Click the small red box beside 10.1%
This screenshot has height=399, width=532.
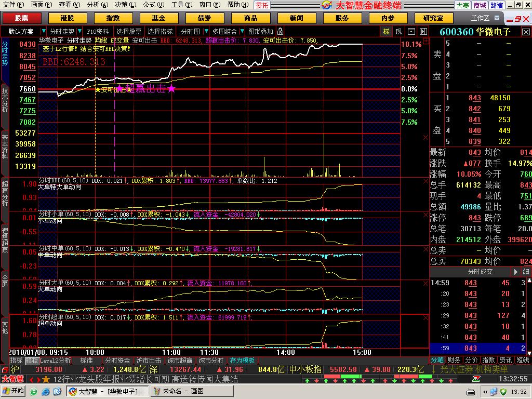[426, 41]
